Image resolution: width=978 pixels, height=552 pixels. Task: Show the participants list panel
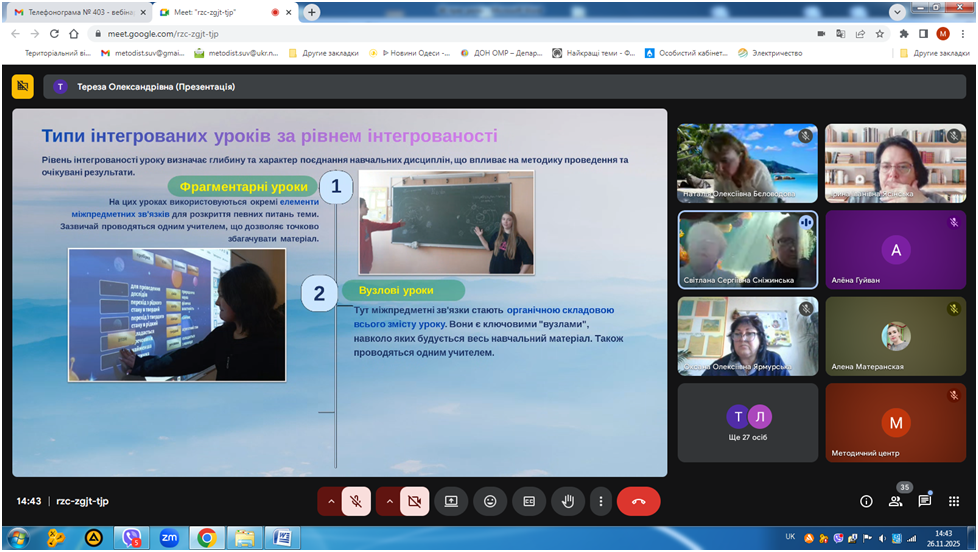click(895, 501)
